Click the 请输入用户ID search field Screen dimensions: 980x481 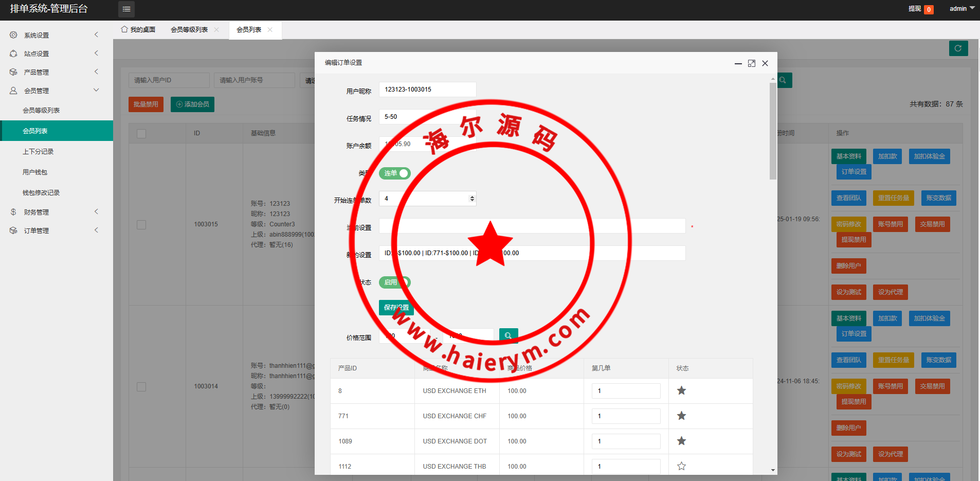(169, 80)
